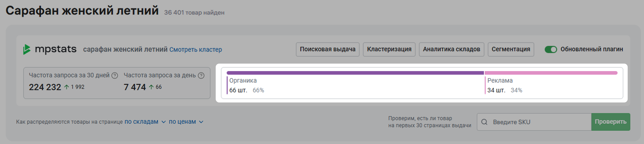Click the Смотреть кластер link
Image resolution: width=644 pixels, height=144 pixels.
195,50
